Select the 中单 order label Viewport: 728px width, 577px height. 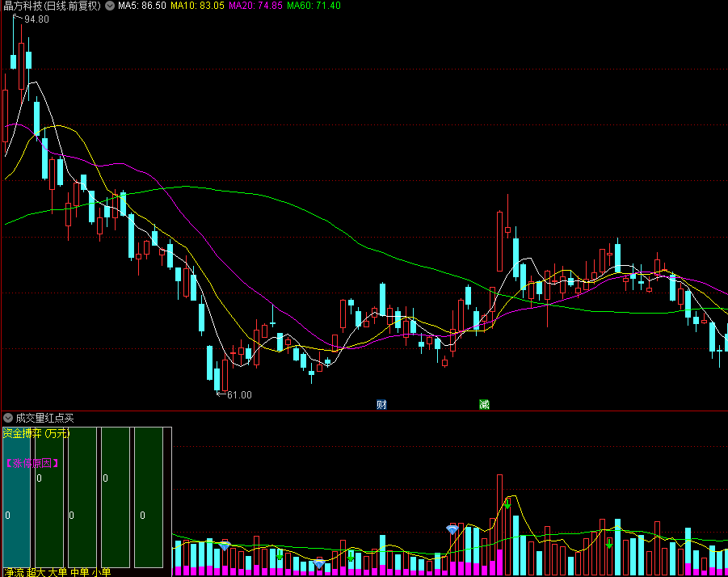coord(80,572)
